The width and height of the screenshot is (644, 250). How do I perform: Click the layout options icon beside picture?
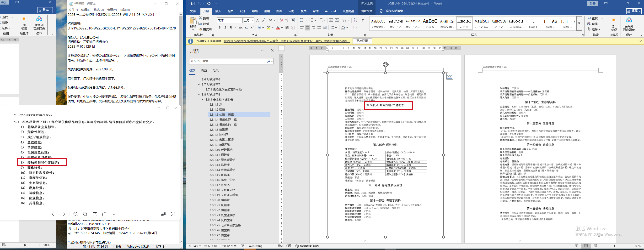tap(450, 76)
